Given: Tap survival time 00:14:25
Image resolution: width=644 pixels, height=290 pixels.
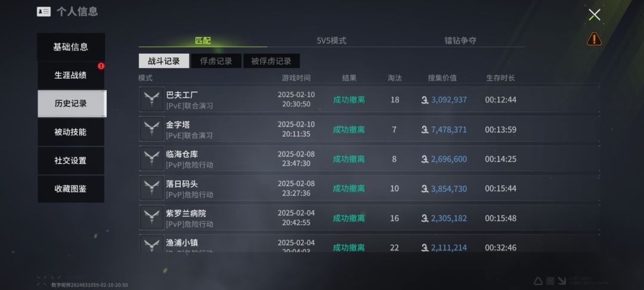Looking at the screenshot, I should [501, 159].
